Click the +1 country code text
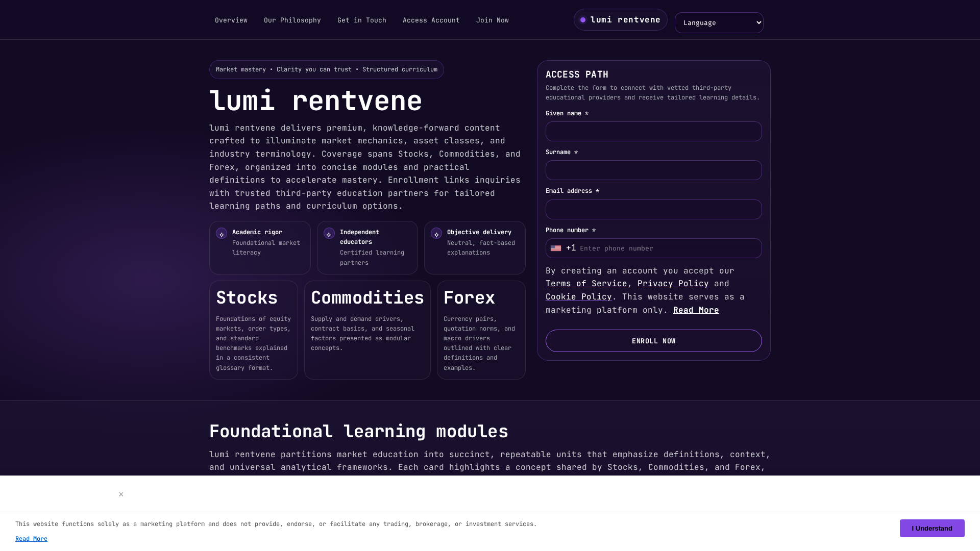Viewport: 980px width, 551px height. click(x=571, y=248)
